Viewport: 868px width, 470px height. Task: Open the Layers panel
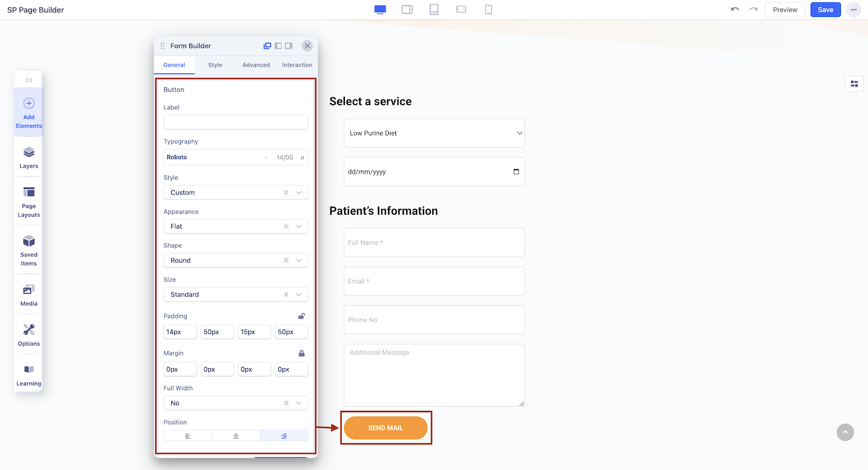click(x=29, y=157)
